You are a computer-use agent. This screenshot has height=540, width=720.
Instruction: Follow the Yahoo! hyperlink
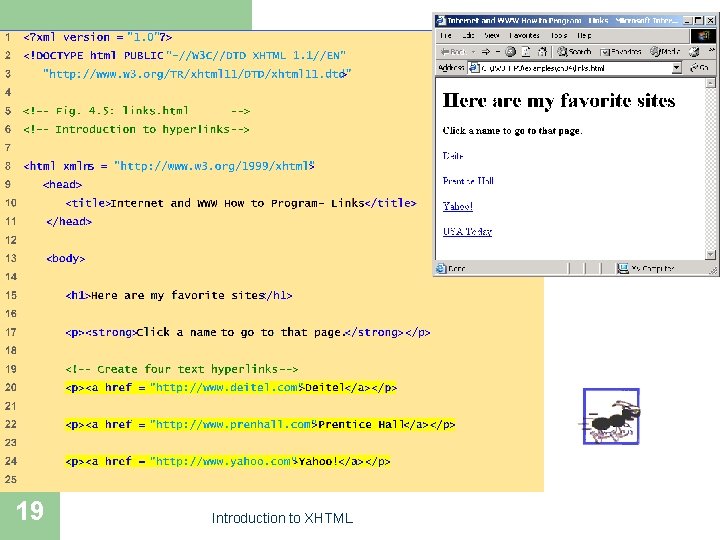tap(458, 206)
